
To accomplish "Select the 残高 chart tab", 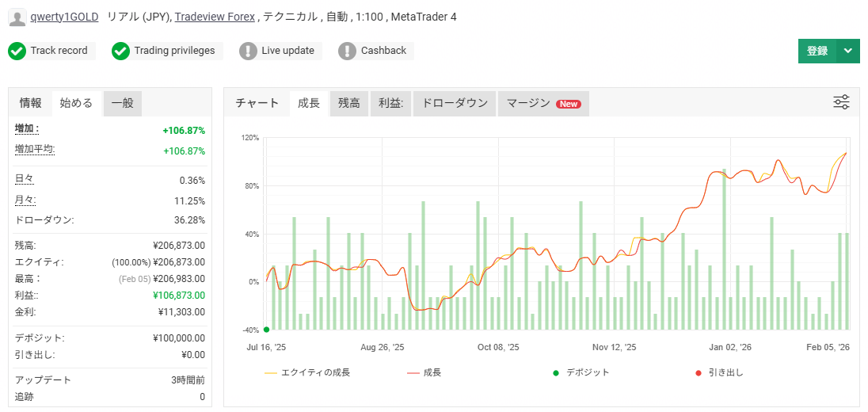I will pos(348,103).
